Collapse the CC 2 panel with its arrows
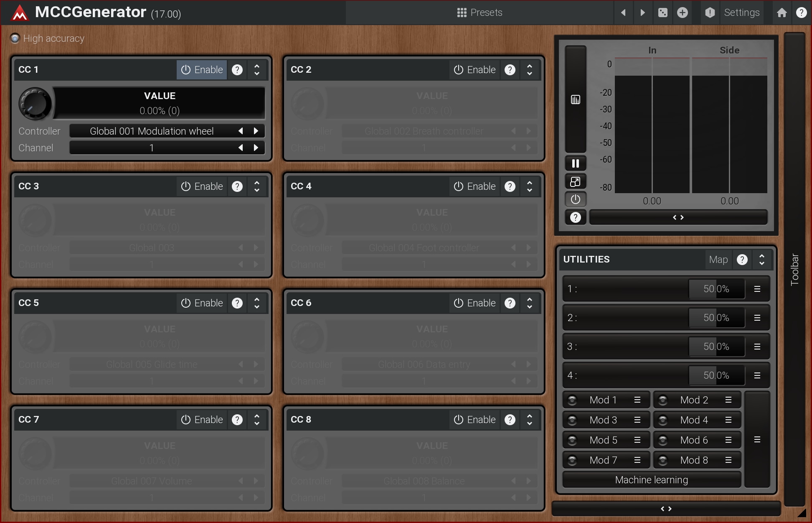This screenshot has height=523, width=812. pyautogui.click(x=530, y=70)
